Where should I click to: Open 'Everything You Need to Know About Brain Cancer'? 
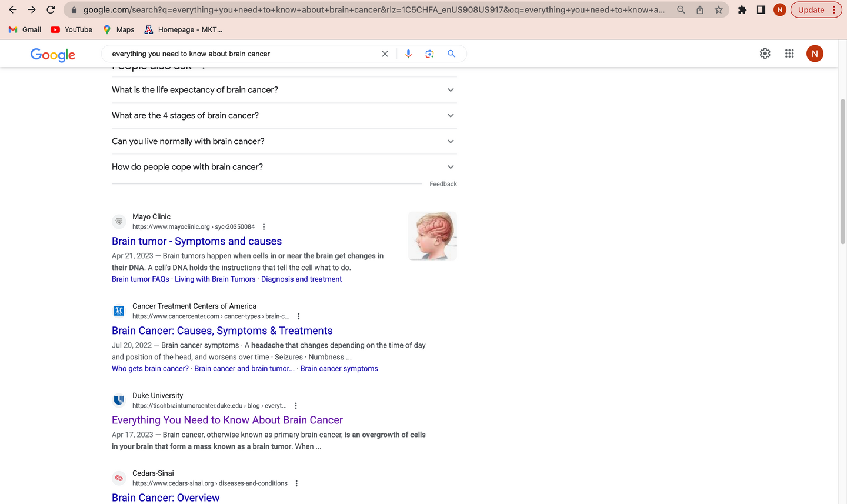click(x=227, y=420)
